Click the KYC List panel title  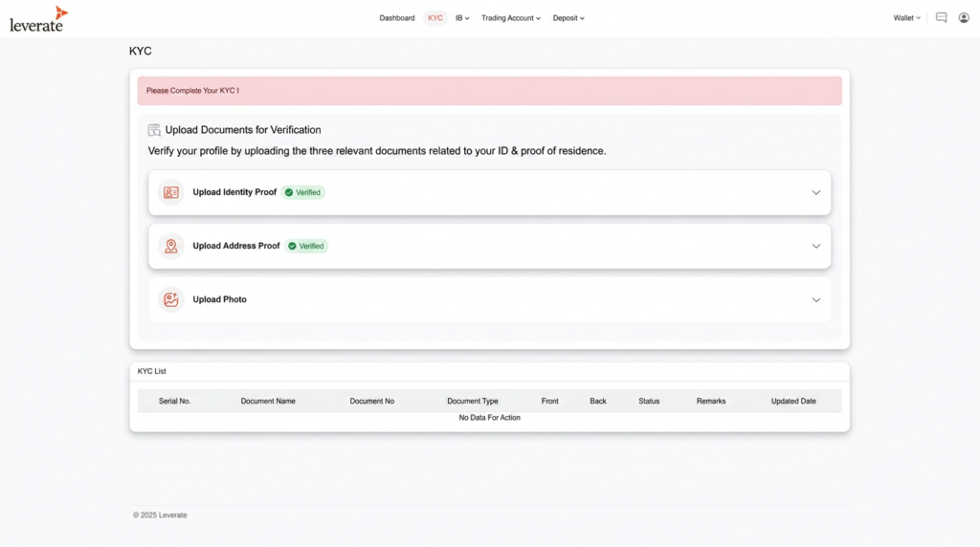tap(152, 371)
